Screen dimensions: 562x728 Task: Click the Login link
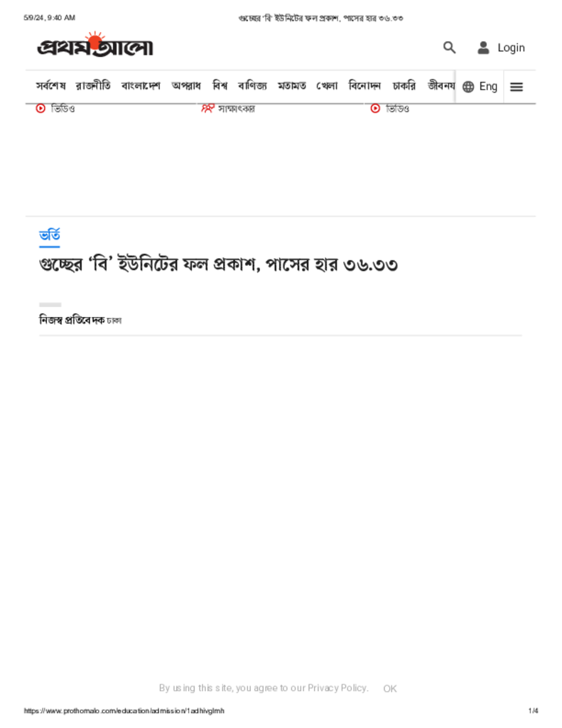click(x=511, y=48)
